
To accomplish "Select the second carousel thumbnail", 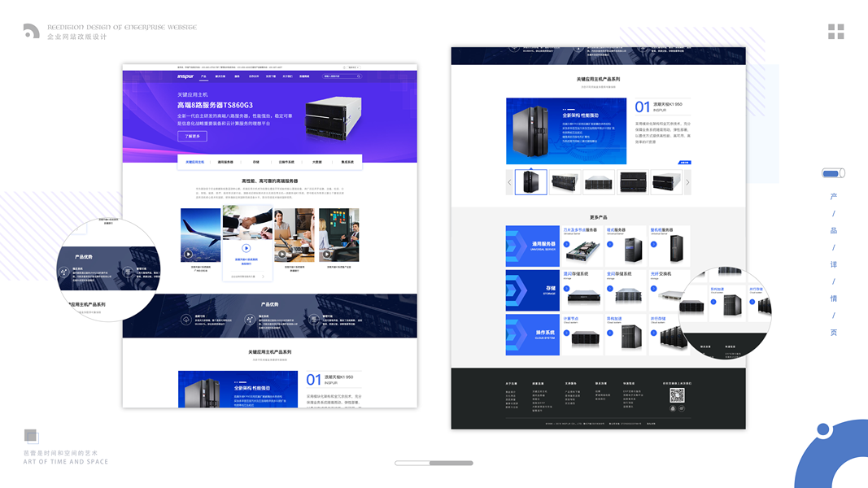I will click(565, 182).
